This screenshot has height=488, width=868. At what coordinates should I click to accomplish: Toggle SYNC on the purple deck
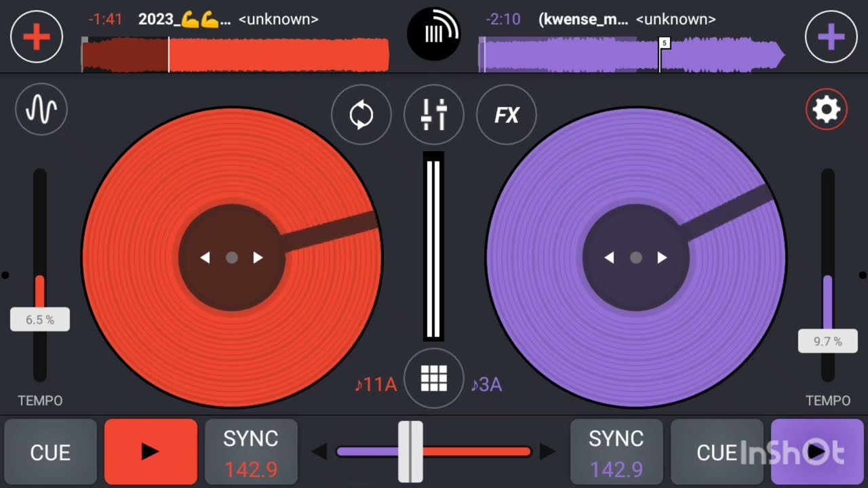(616, 451)
